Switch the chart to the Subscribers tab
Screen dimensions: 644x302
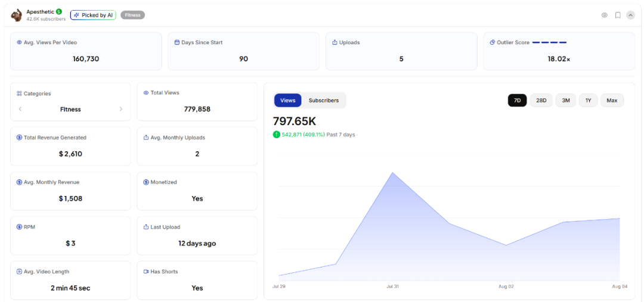point(323,101)
